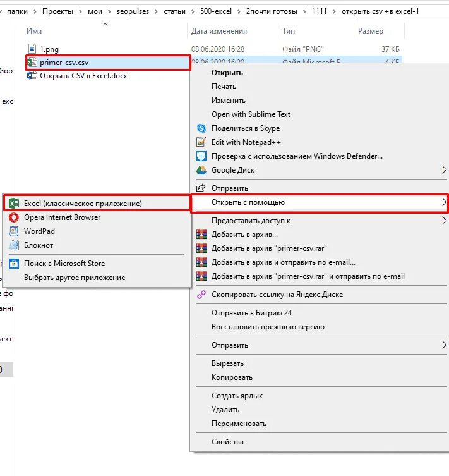Screen dimensions: 449x476
Task: Select Восстановить прежнюю версию
Action: pyautogui.click(x=268, y=327)
